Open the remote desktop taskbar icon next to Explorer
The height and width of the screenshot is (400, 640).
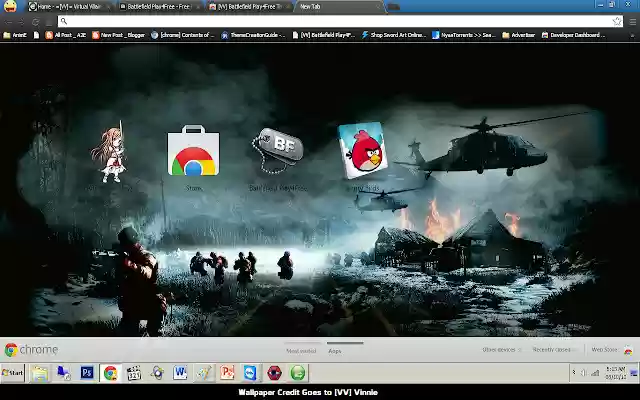tap(63, 373)
